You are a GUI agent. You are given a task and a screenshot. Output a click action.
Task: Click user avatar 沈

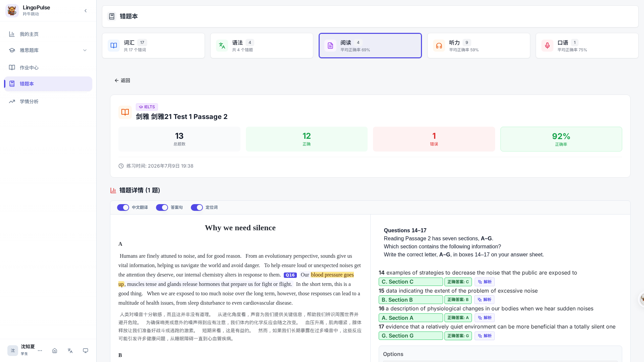click(13, 351)
